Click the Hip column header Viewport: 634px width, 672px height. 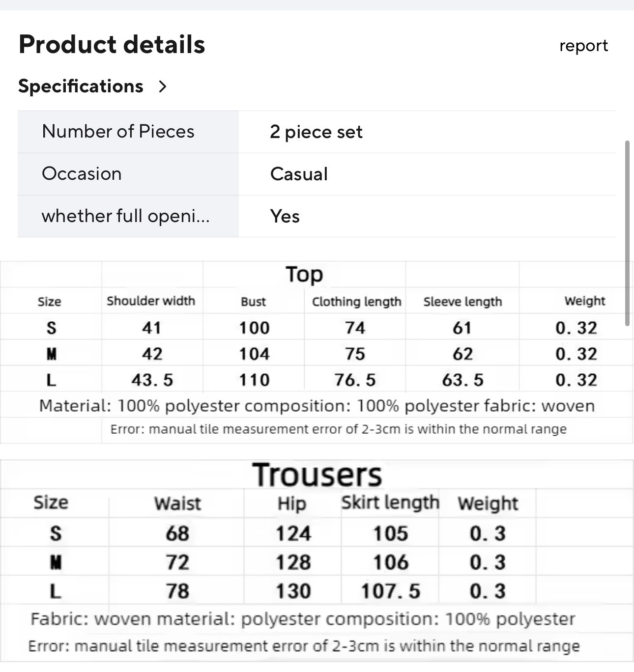[x=292, y=504]
